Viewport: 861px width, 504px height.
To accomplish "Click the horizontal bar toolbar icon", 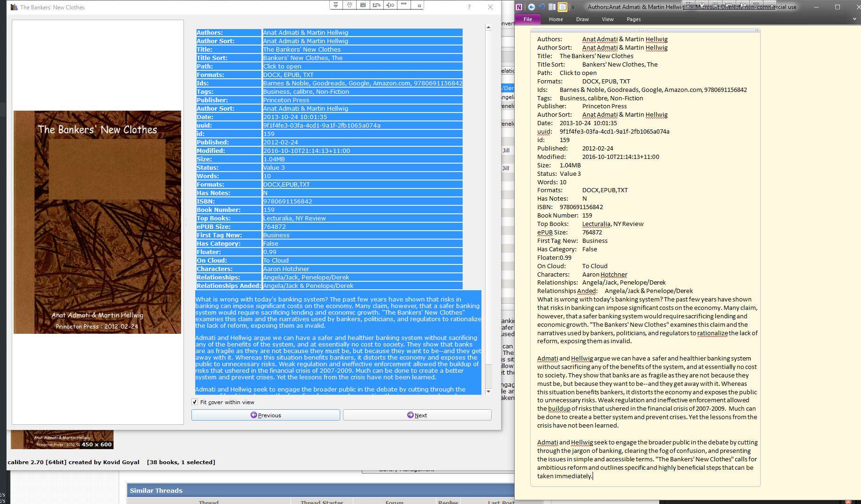I will [404, 5].
